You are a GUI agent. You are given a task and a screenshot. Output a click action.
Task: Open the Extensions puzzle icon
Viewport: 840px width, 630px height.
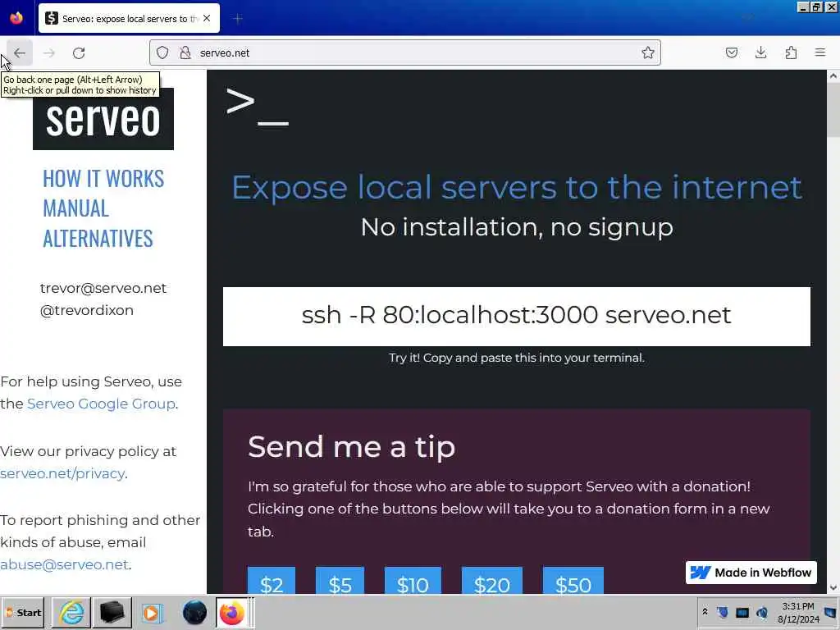791,52
